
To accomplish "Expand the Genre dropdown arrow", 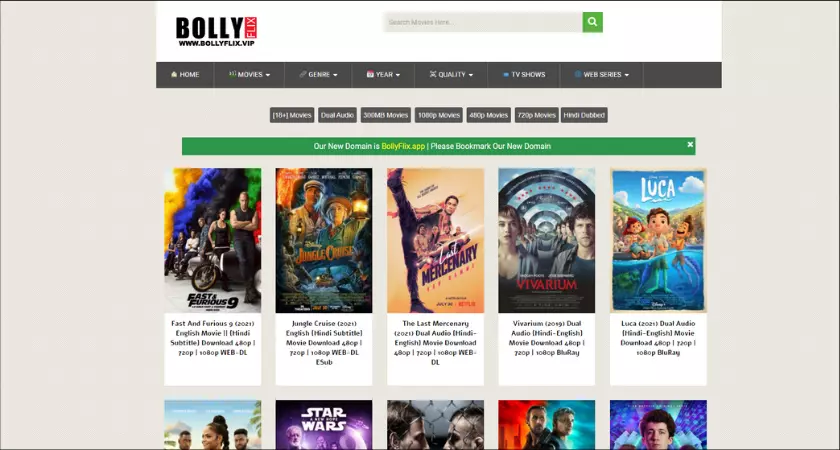I will tap(335, 75).
